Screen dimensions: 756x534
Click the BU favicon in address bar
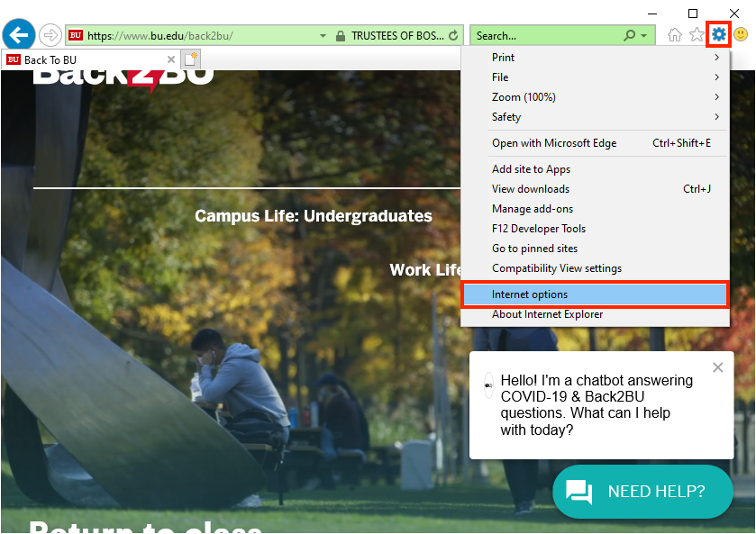77,34
